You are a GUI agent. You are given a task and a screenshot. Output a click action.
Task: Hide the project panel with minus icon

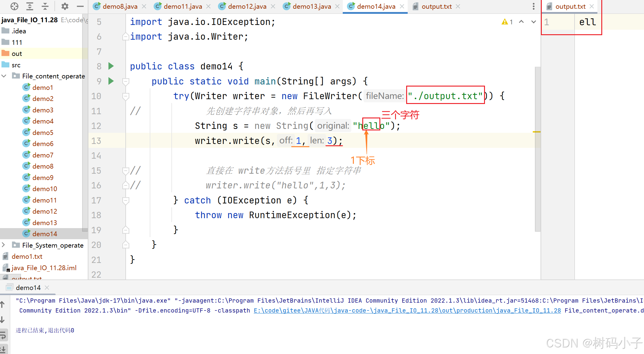point(80,6)
